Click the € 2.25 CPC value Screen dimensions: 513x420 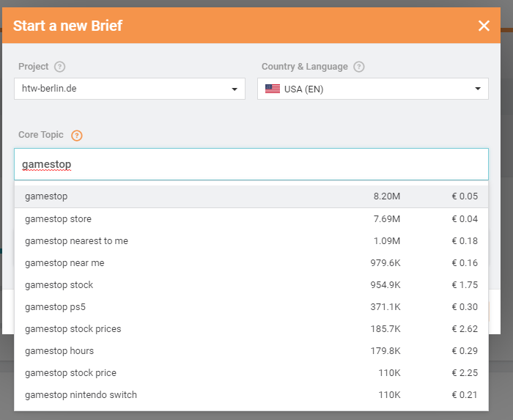[x=465, y=372]
